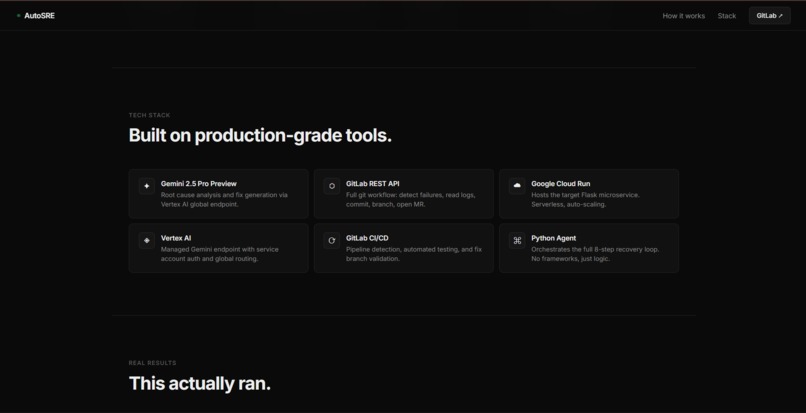Click the text Hosts the target Flask microservice
This screenshot has width=806, height=413.
click(x=585, y=195)
